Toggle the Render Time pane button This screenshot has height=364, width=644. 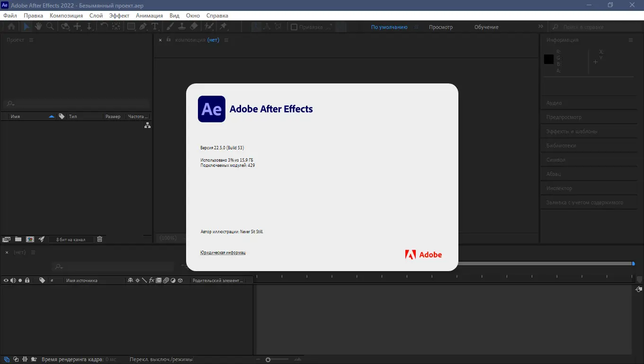tap(34, 359)
